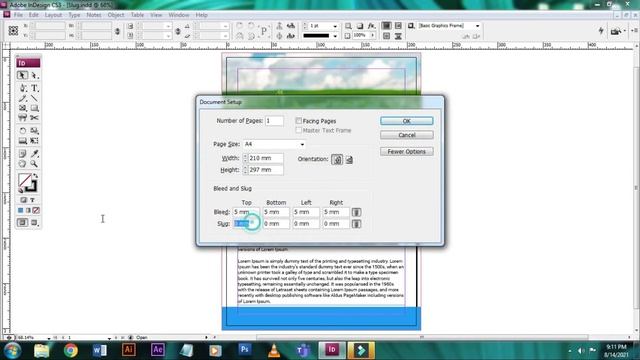The image size is (640, 360).
Task: Open the stroke style dropdown
Action: (335, 36)
